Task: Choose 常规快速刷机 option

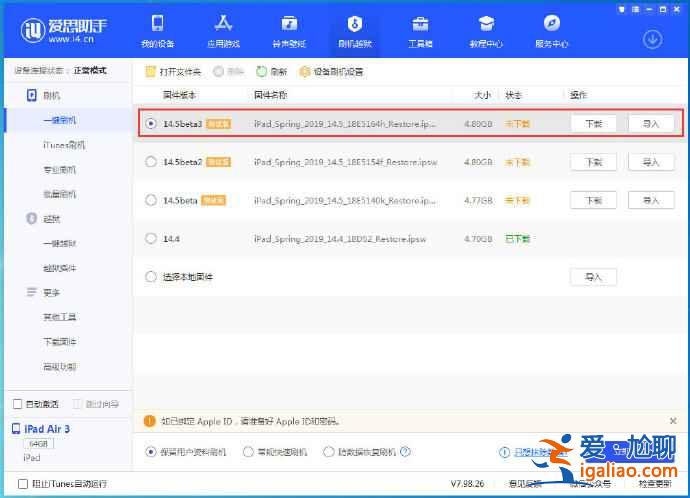Action: pyautogui.click(x=248, y=452)
